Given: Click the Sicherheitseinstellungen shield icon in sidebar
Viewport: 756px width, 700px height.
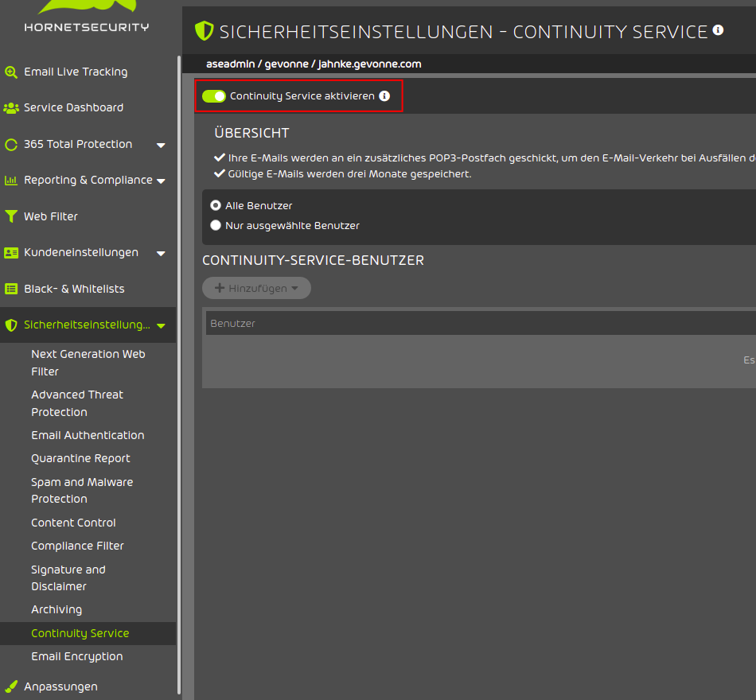Looking at the screenshot, I should coord(11,325).
